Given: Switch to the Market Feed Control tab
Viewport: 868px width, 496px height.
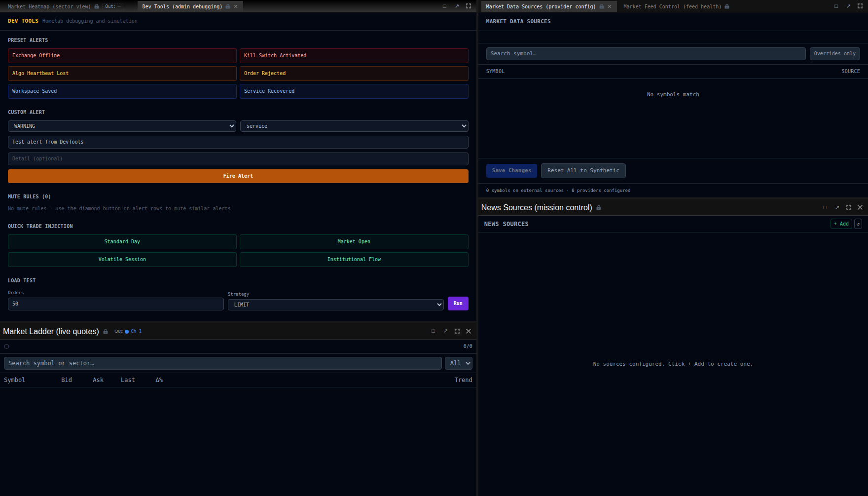Looking at the screenshot, I should click(x=672, y=6).
